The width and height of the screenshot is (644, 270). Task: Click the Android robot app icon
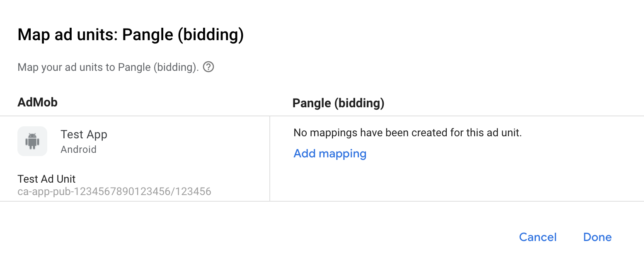pos(32,141)
